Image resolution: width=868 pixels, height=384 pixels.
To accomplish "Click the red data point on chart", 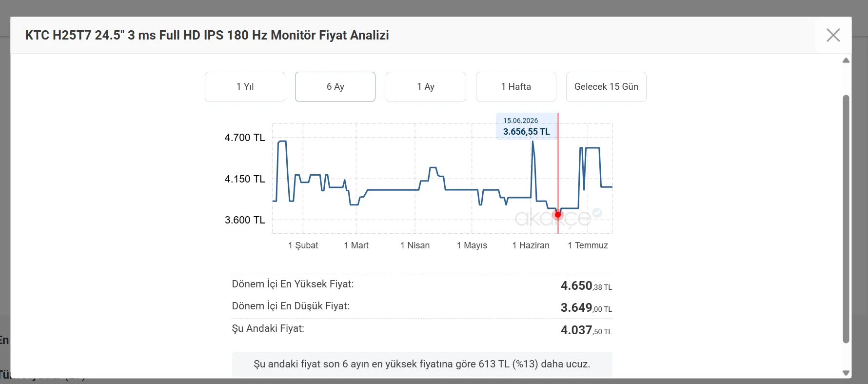I will (x=558, y=215).
